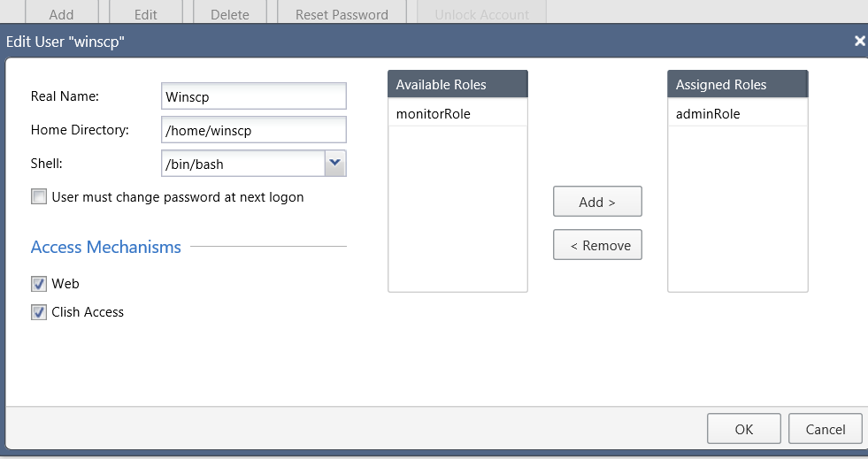
Task: Click the 'Add >' role button
Action: click(x=597, y=202)
